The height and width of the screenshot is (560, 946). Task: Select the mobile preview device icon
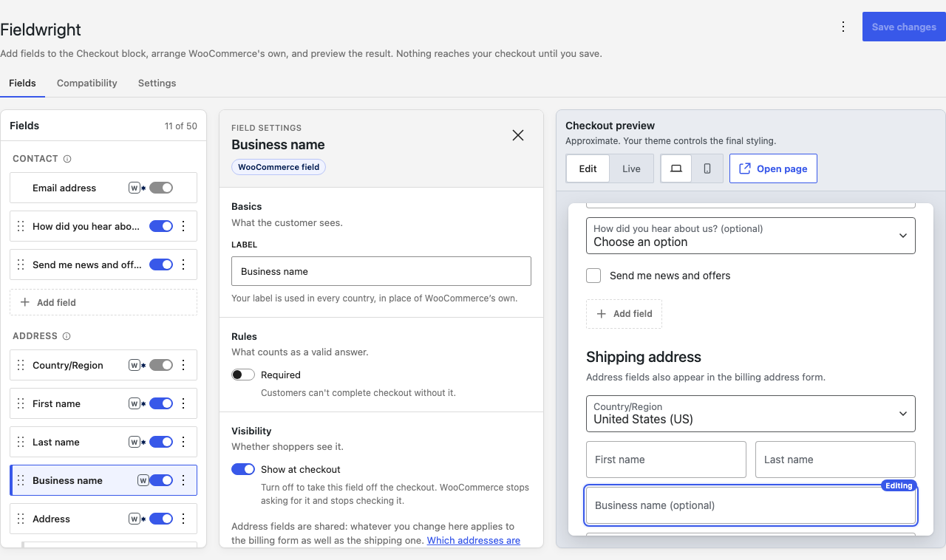coord(707,168)
